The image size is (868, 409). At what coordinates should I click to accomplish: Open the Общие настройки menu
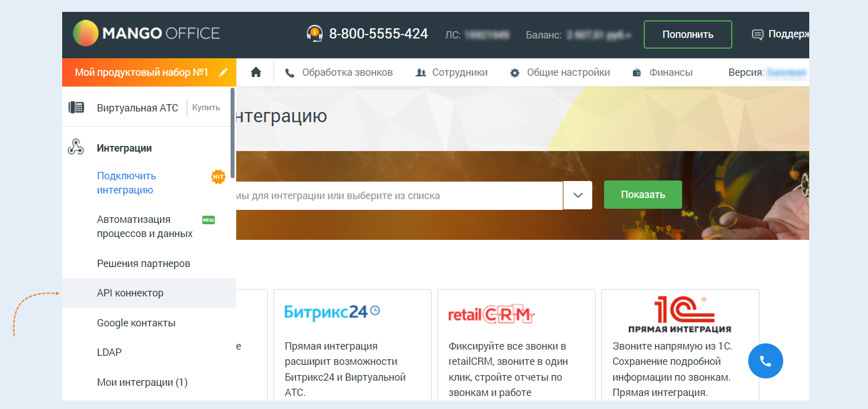[560, 72]
